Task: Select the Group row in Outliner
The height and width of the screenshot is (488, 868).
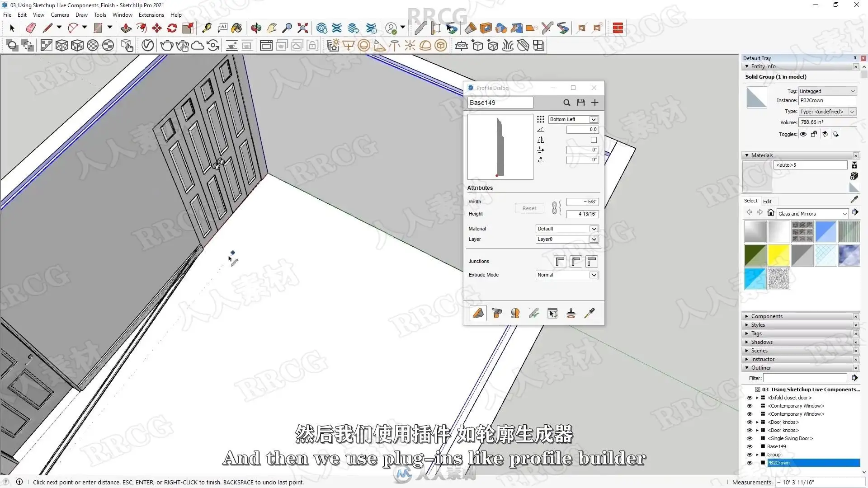Action: pyautogui.click(x=774, y=455)
